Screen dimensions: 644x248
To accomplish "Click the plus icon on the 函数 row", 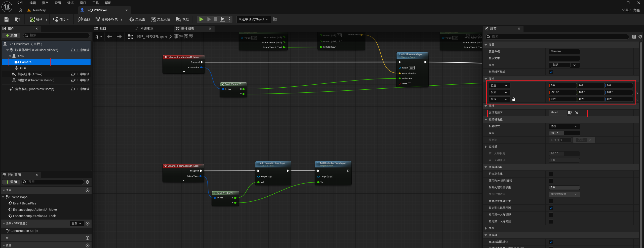I will tap(88, 224).
